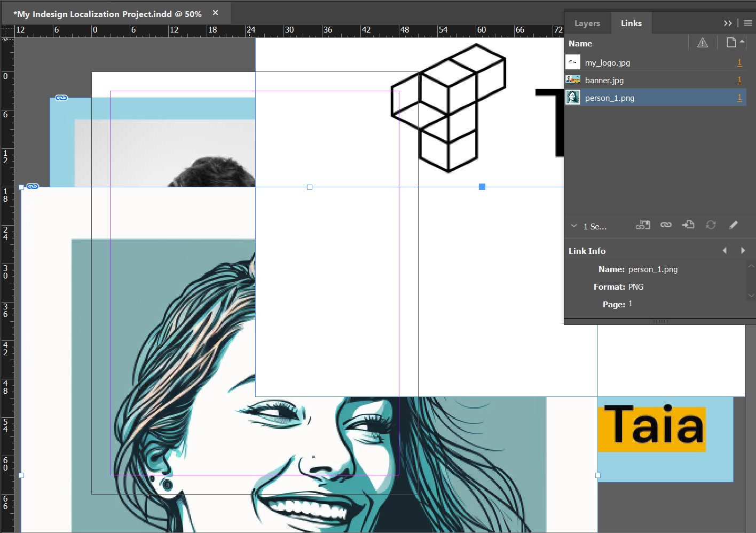The width and height of the screenshot is (756, 533).
Task: Select the person_1.png link entry
Action: click(x=609, y=98)
